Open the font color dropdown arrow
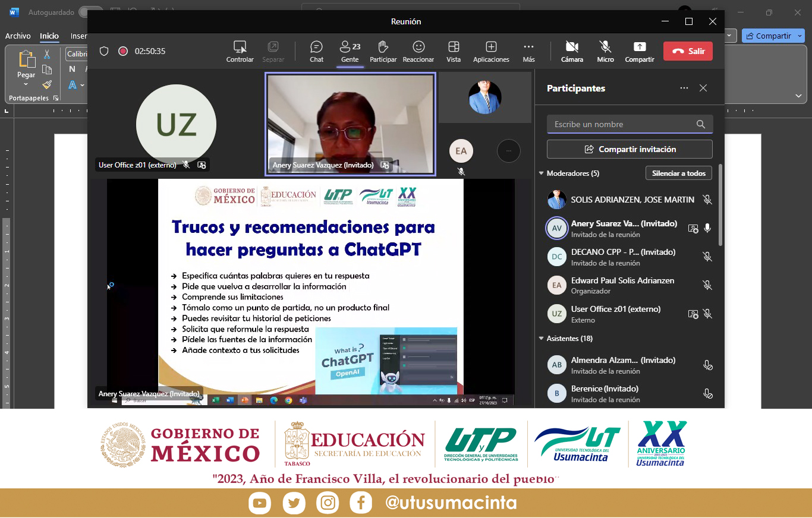 pyautogui.click(x=82, y=85)
